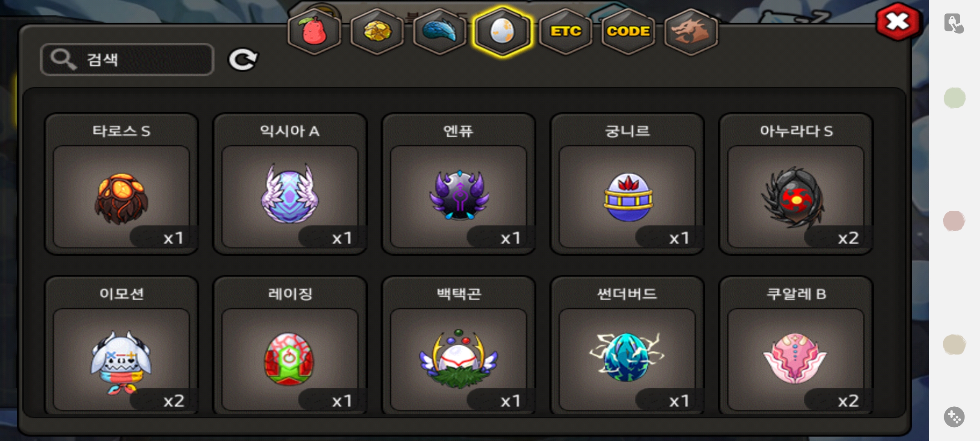Select the 엔퓨 dark purple egg

[x=459, y=184]
